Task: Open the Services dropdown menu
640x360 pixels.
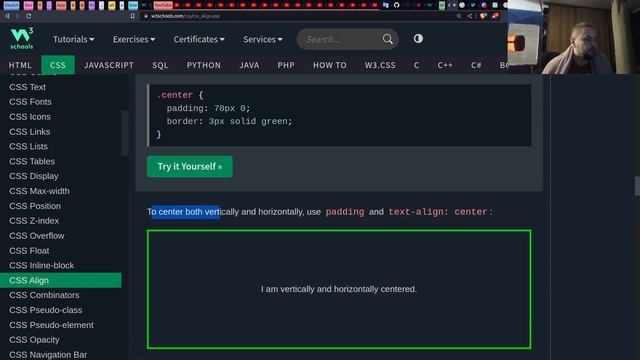Action: coord(262,39)
